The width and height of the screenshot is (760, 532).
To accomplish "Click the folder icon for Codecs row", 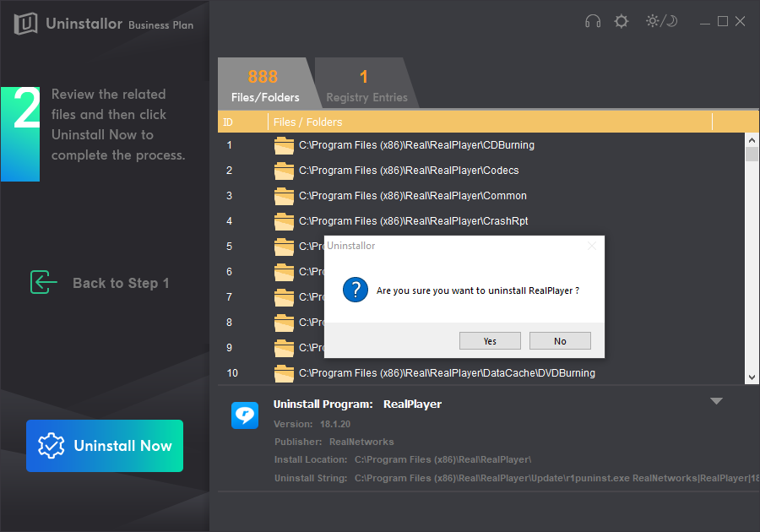I will coord(284,171).
